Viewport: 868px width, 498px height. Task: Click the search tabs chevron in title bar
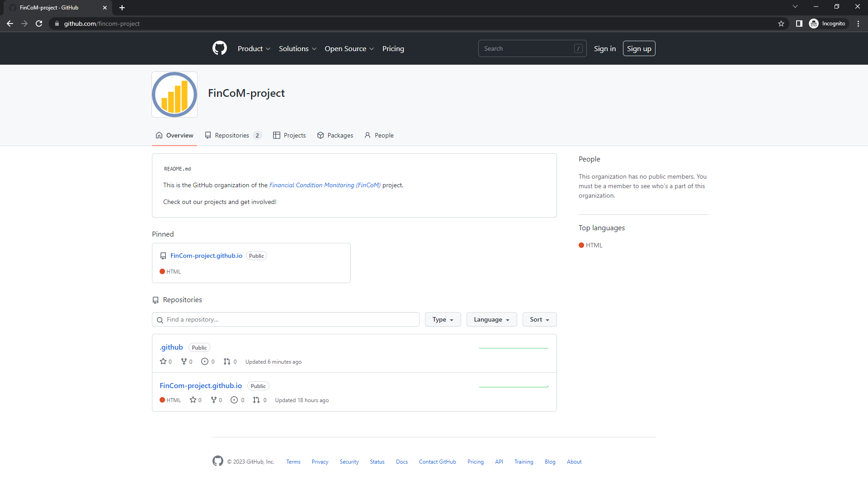click(x=795, y=6)
